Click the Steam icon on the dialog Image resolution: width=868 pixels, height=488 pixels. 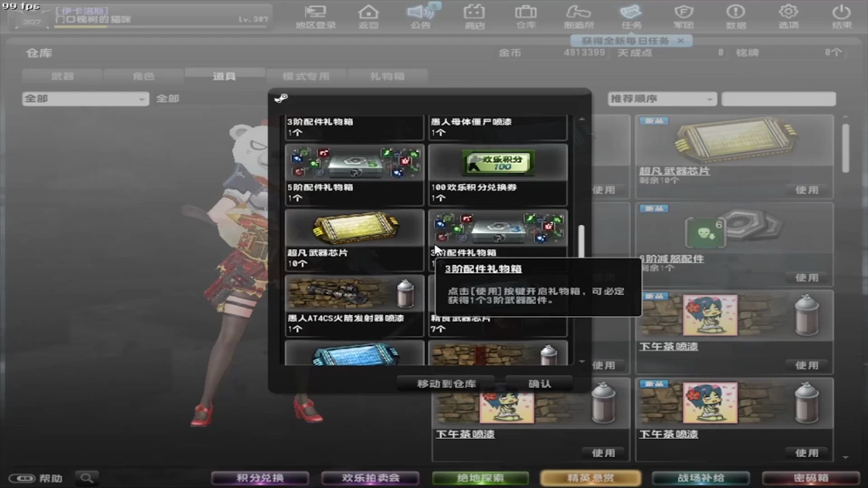(x=281, y=99)
